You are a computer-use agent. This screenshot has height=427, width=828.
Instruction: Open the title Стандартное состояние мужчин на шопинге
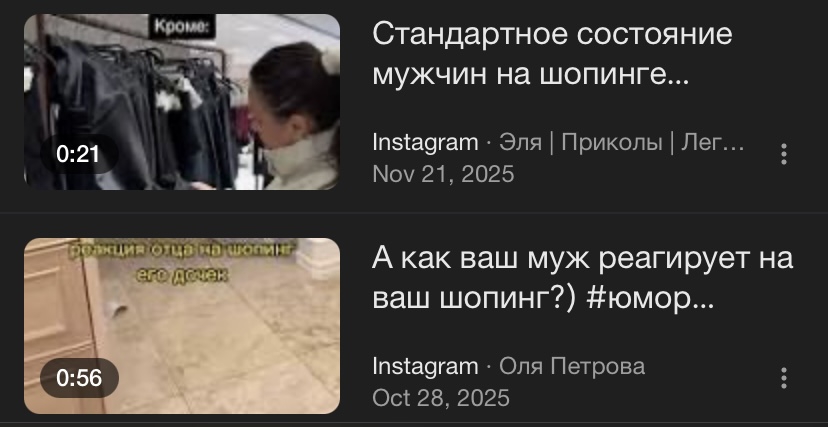tap(552, 55)
